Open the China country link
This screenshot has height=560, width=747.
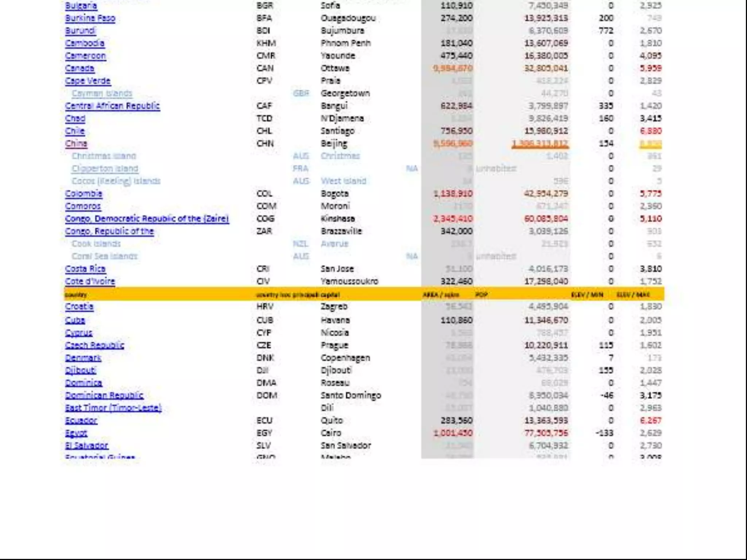[x=76, y=144]
